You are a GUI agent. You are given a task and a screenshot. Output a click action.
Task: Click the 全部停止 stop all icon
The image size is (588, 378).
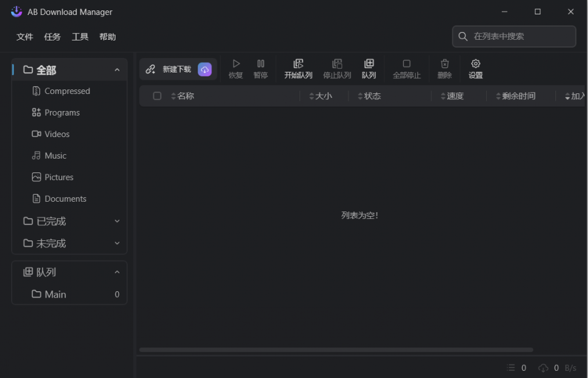tap(407, 64)
